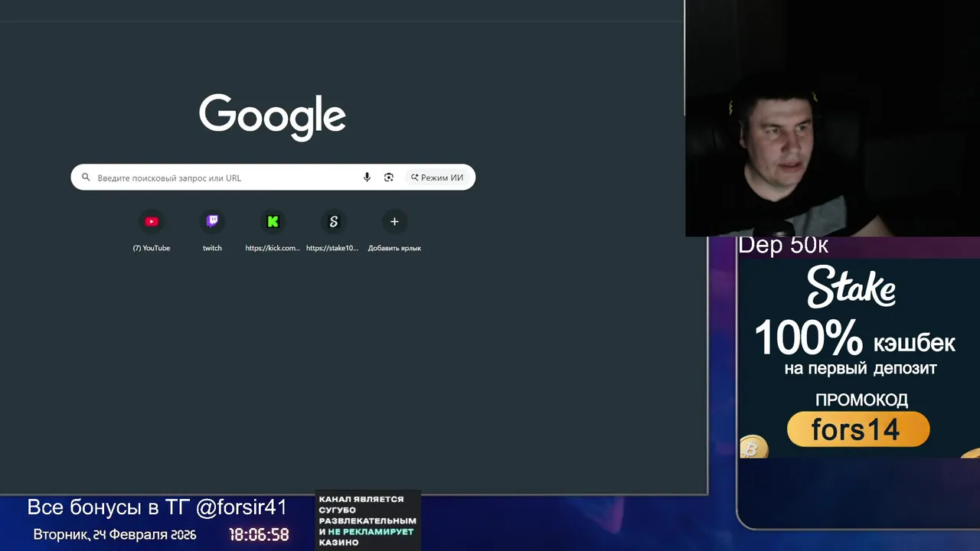Click the Stake logo in banner

coord(851,287)
